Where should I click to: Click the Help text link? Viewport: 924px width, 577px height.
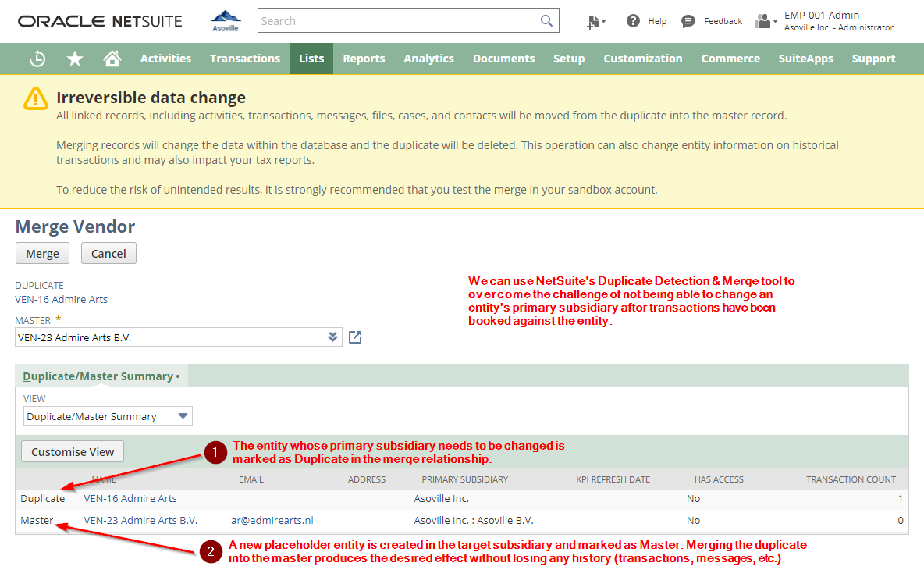pyautogui.click(x=657, y=21)
